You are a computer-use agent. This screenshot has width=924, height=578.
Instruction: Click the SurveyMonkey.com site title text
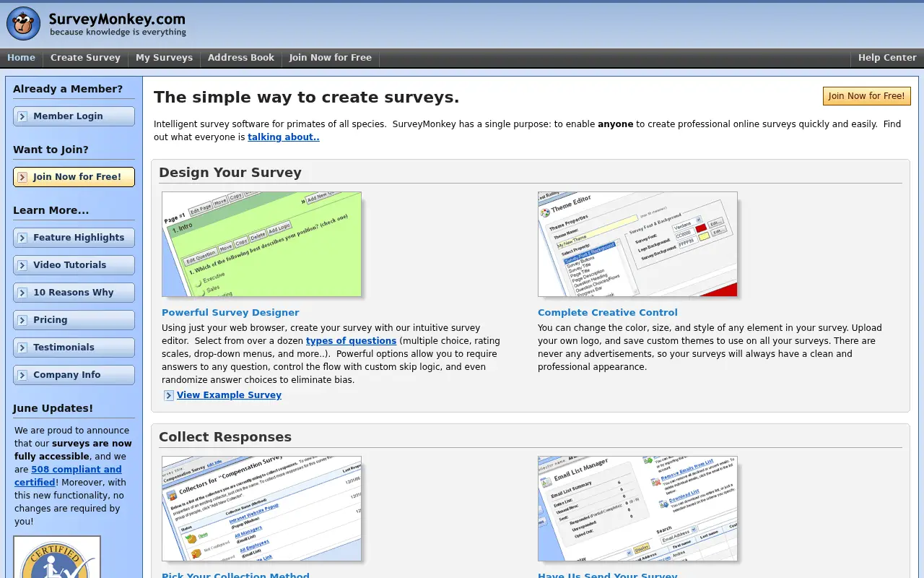117,20
